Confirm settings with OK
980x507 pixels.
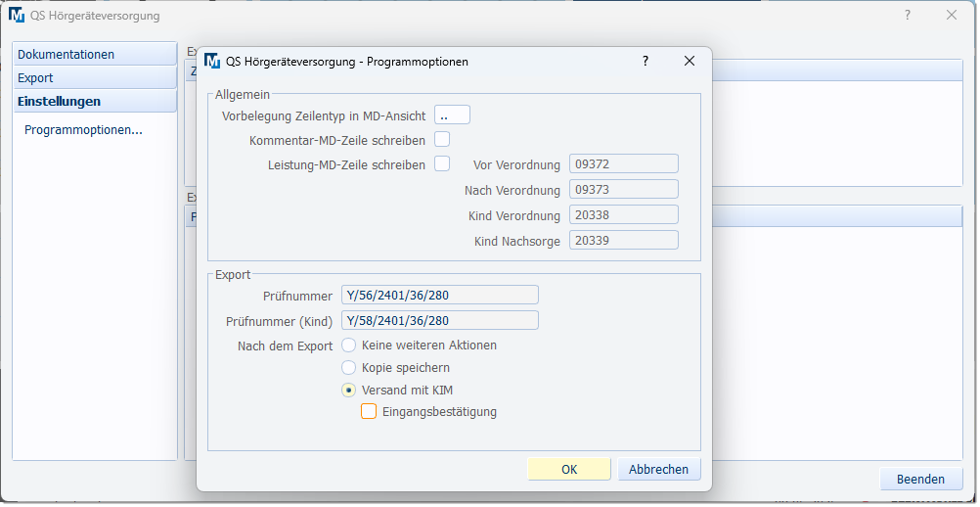pyautogui.click(x=569, y=469)
